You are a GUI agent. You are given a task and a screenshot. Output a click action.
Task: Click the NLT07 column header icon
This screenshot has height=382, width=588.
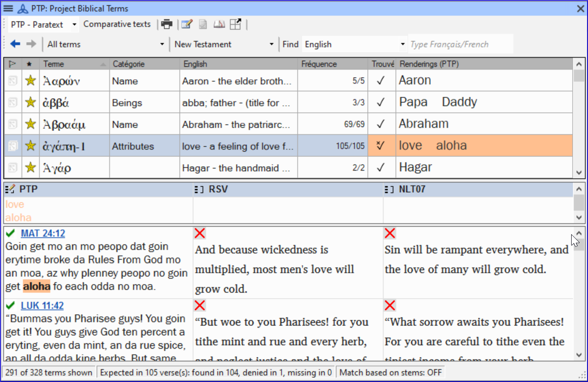[389, 189]
